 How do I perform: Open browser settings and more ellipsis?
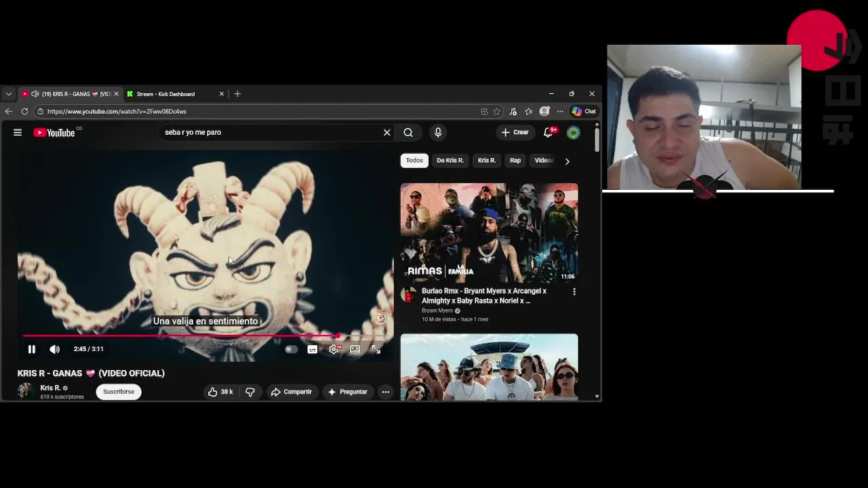pos(560,111)
